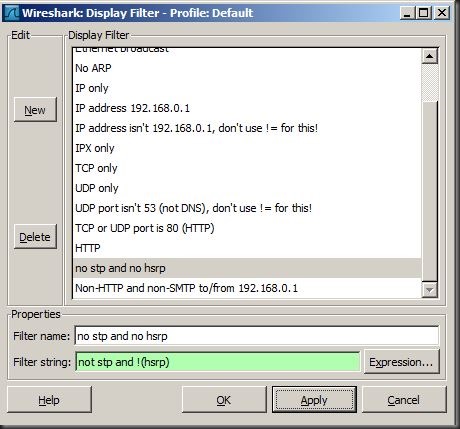The image size is (460, 429).
Task: Select the HTTP filter entry
Action: (x=247, y=248)
